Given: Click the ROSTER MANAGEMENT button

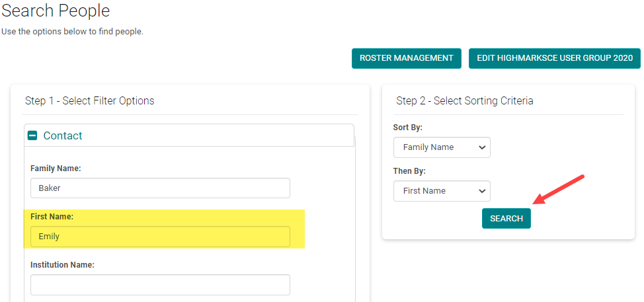Looking at the screenshot, I should pyautogui.click(x=406, y=58).
